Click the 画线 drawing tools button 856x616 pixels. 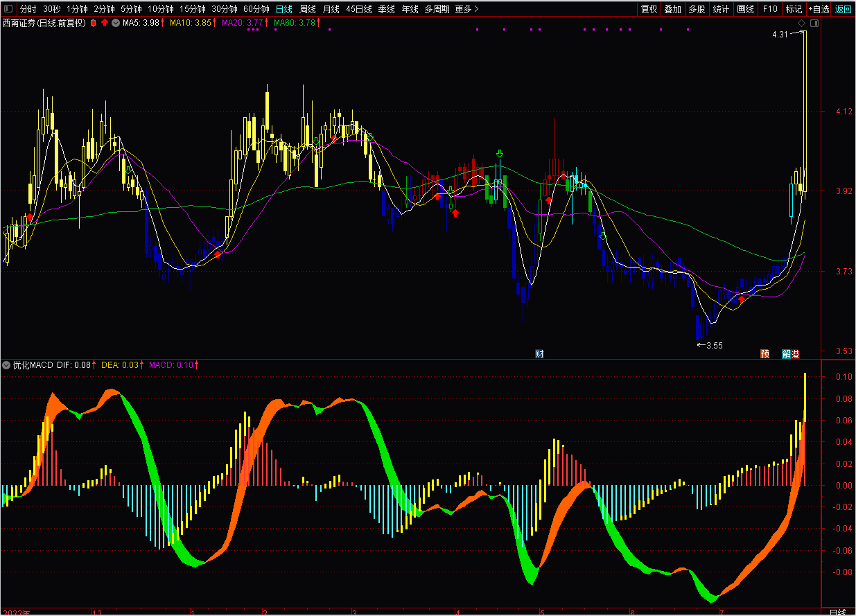(x=745, y=10)
